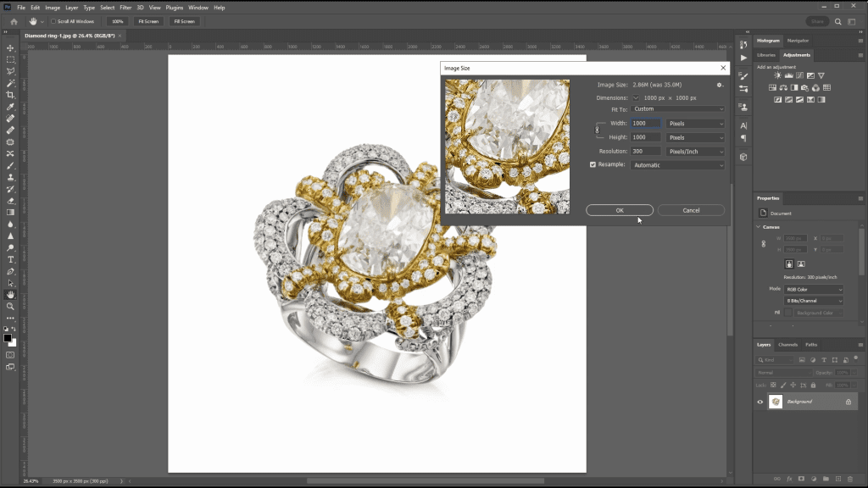
Task: Select landscape canvas orientation button
Action: point(801,264)
